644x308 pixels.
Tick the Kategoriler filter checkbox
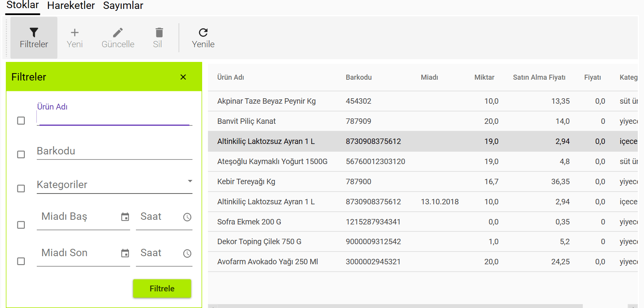click(21, 188)
